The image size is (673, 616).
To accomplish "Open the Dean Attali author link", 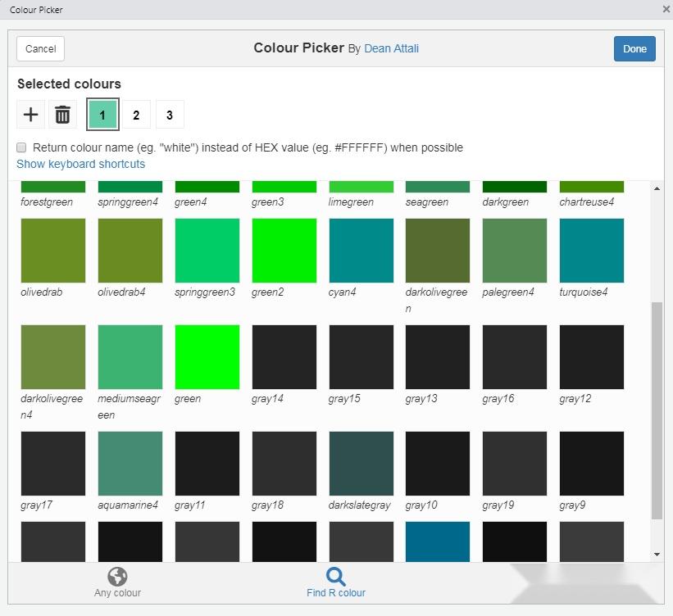I will (x=391, y=48).
